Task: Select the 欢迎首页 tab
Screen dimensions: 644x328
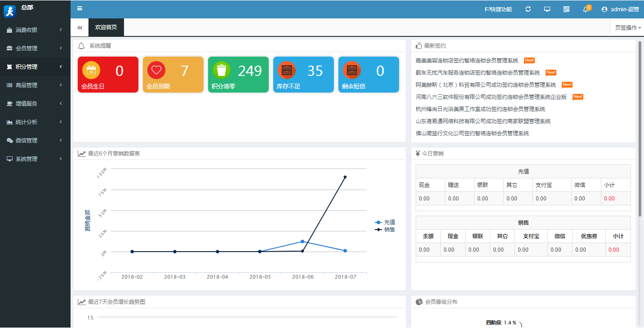Action: click(x=106, y=27)
